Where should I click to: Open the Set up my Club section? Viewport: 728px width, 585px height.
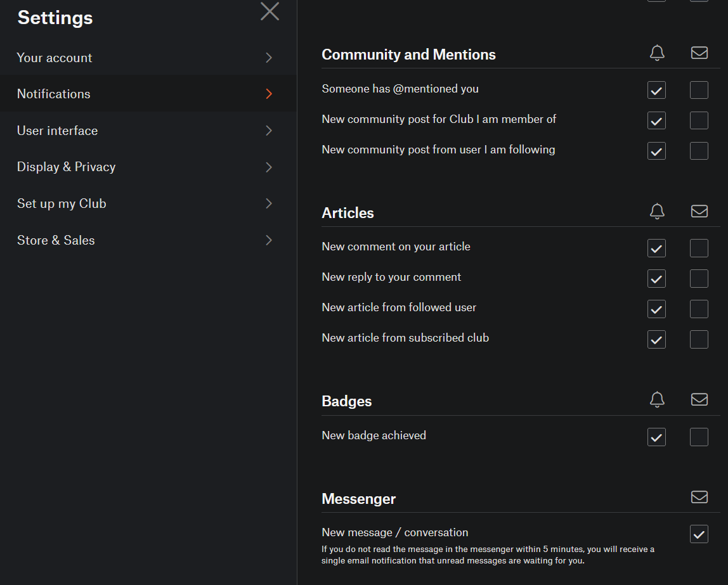(62, 203)
